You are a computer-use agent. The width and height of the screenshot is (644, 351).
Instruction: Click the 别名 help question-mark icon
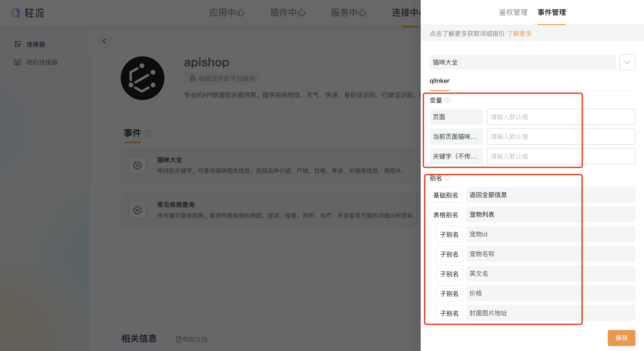(x=447, y=178)
